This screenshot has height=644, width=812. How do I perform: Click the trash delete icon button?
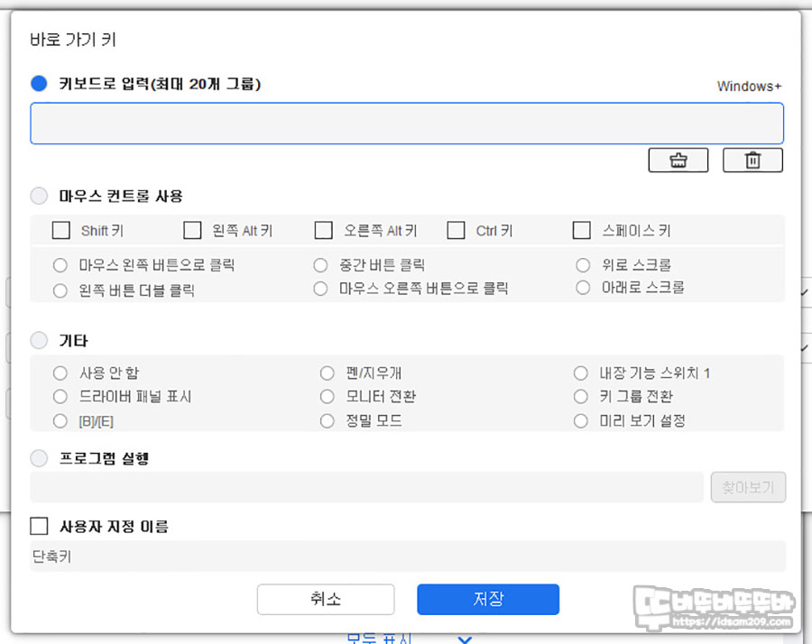point(752,160)
